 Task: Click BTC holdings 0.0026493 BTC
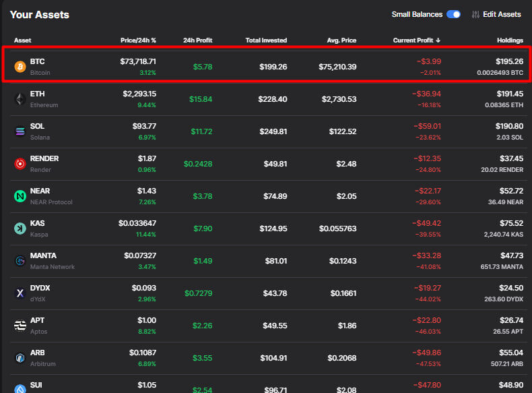pyautogui.click(x=500, y=73)
